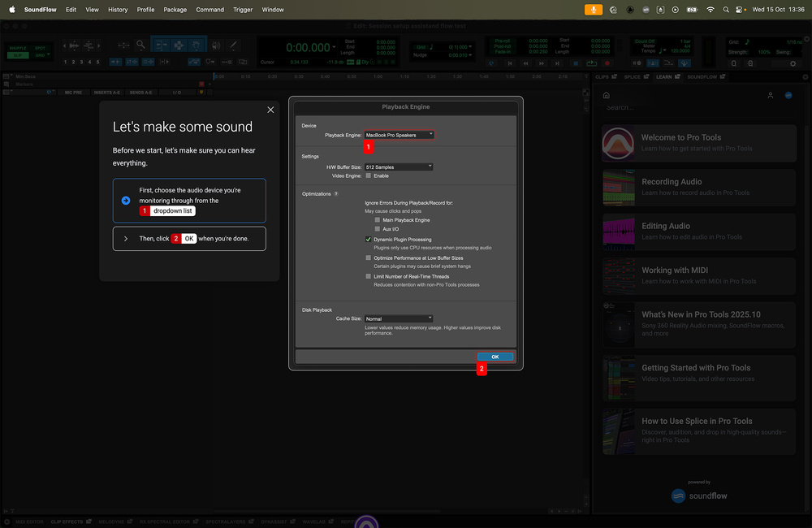The height and width of the screenshot is (528, 812).
Task: Select the Grabber hand tool
Action: pyautogui.click(x=196, y=45)
